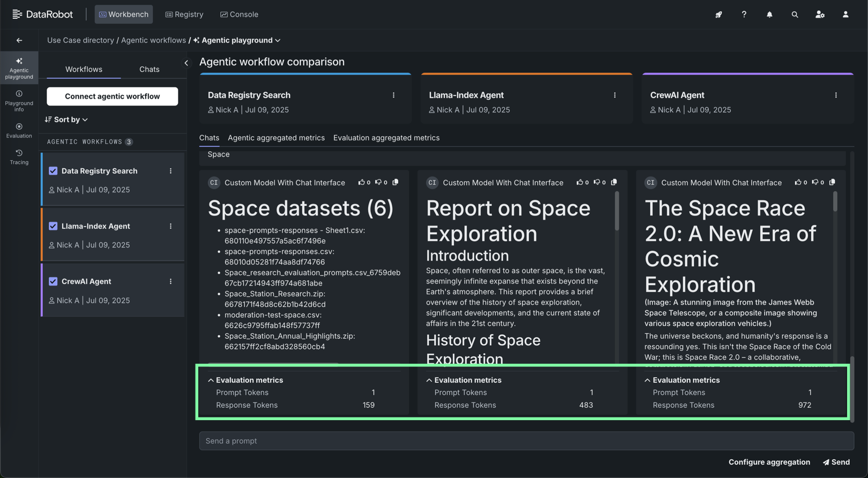
Task: Thumbs up the Data Registry Search response
Action: point(361,182)
